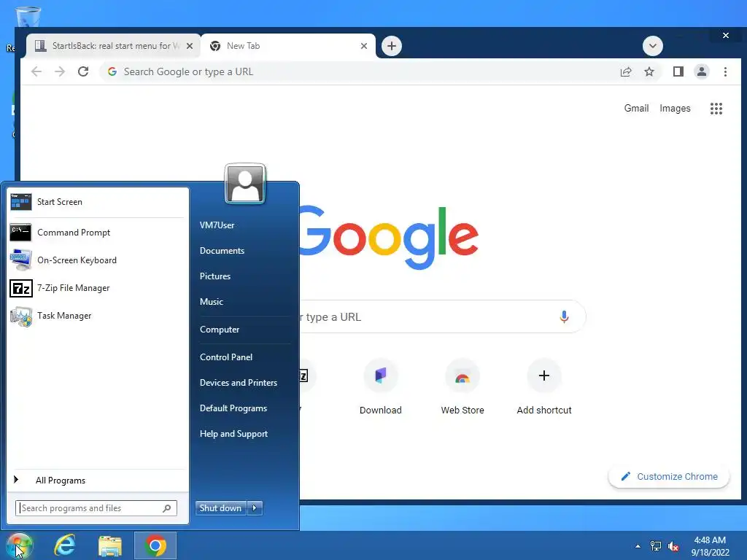Viewport: 747px width, 560px height.
Task: Open Devices and Printers
Action: [239, 383]
